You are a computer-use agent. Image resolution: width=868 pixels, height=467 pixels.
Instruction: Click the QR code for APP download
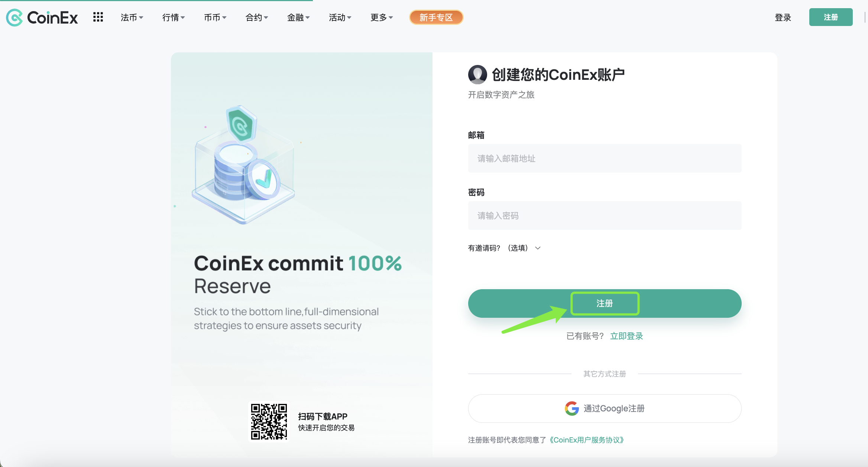coord(269,422)
